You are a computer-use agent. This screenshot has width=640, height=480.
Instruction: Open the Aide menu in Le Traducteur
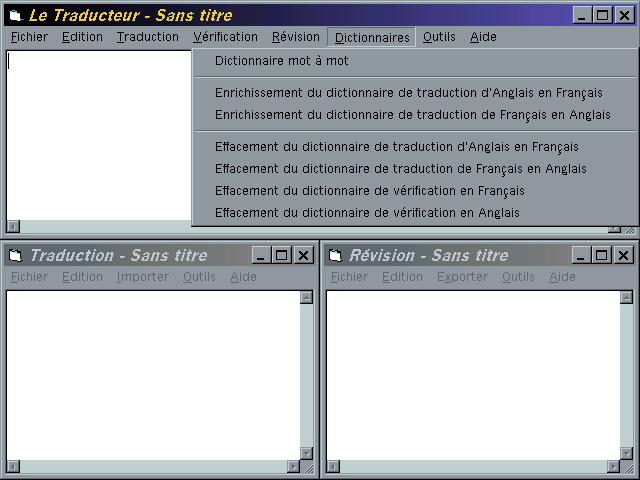click(x=483, y=37)
